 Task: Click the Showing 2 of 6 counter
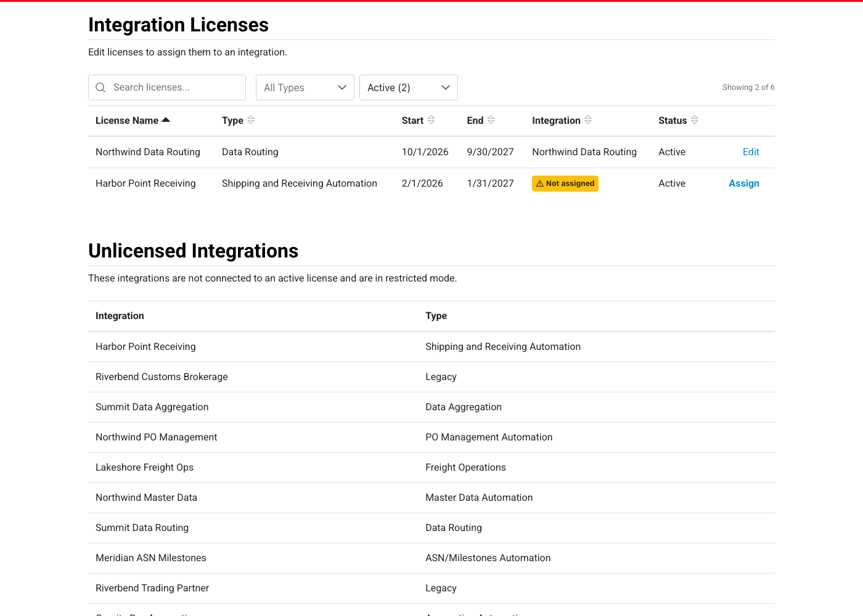click(748, 87)
